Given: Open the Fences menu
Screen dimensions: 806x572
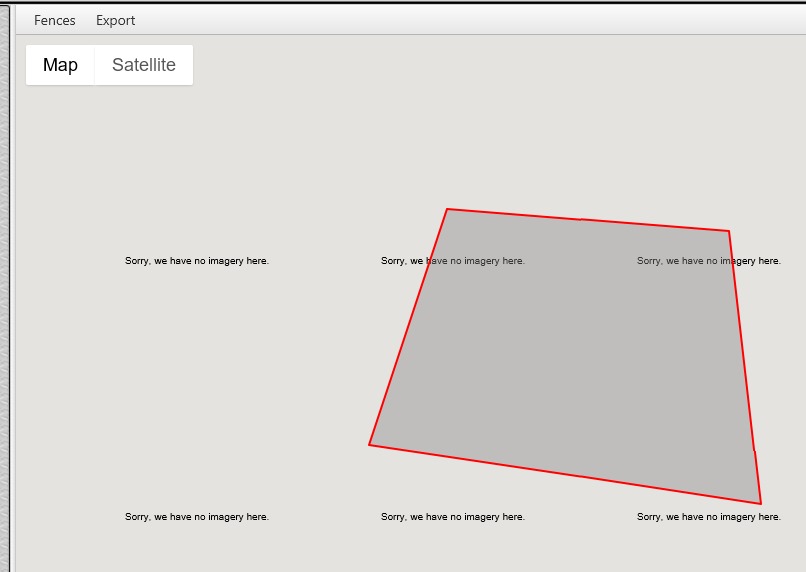Looking at the screenshot, I should pyautogui.click(x=54, y=21).
